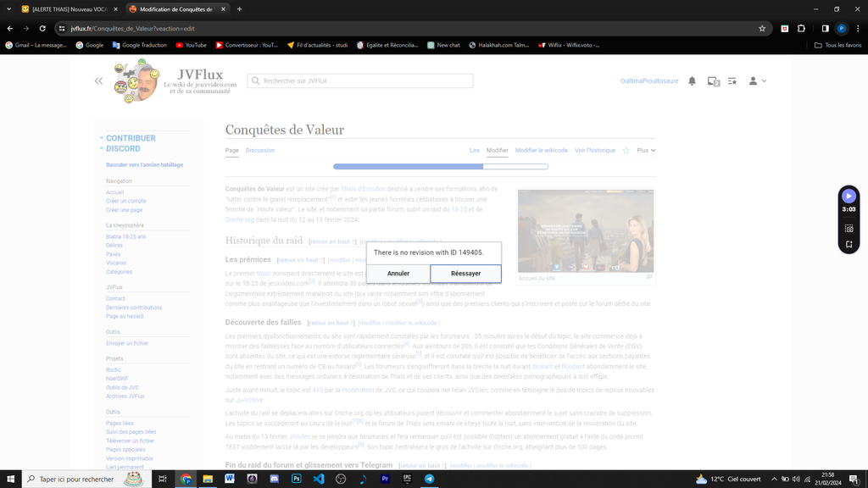
Task: Select the Discussion page tab
Action: pyautogui.click(x=260, y=151)
